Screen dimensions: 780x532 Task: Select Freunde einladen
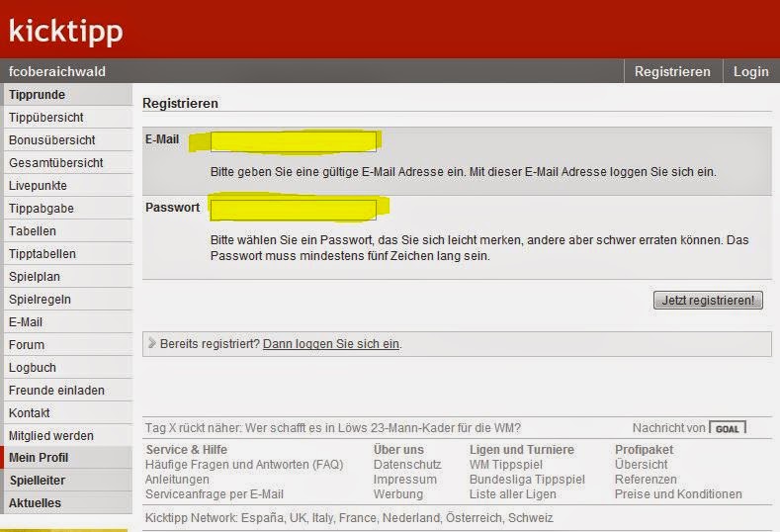click(x=67, y=391)
